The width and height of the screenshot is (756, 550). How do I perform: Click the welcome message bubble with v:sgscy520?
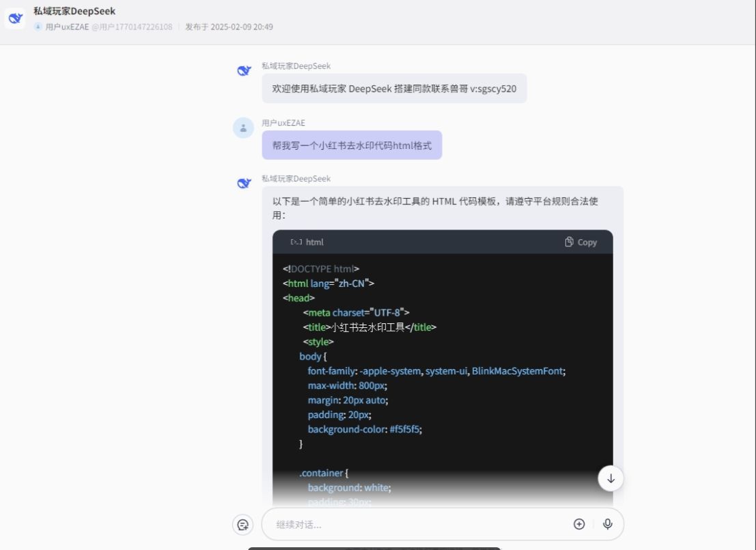coord(395,88)
